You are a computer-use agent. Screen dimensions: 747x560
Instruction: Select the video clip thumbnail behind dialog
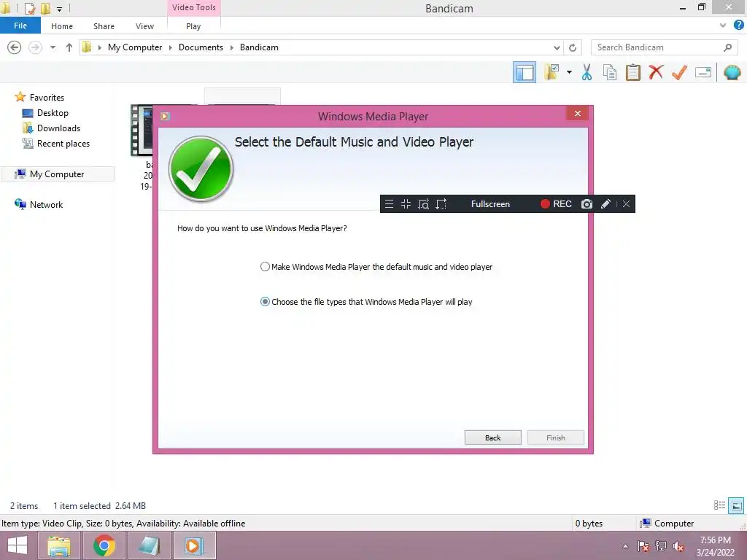[142, 131]
